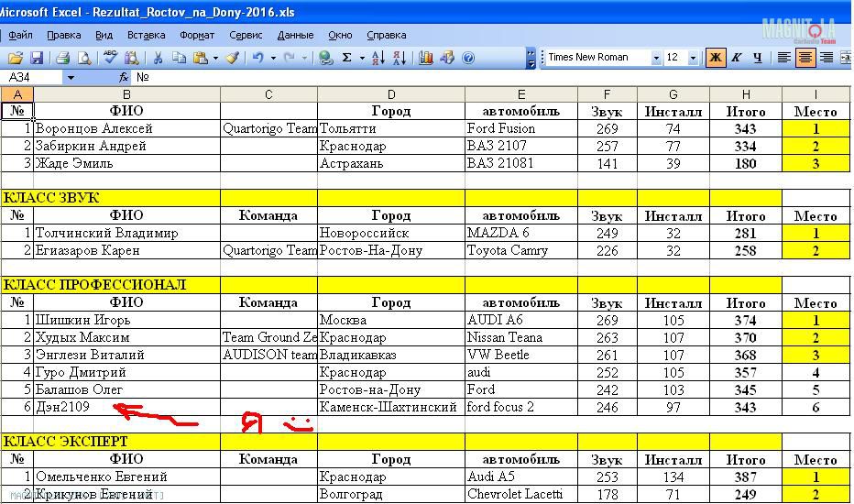Screen dimensions: 854x504
Task: Open the Name Box dropdown arrow
Action: (71, 78)
